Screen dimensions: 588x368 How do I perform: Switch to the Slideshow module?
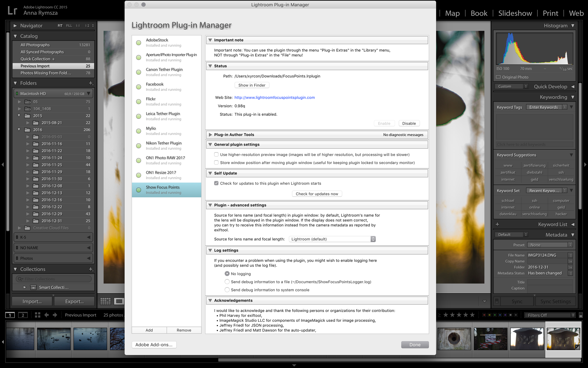click(x=515, y=13)
